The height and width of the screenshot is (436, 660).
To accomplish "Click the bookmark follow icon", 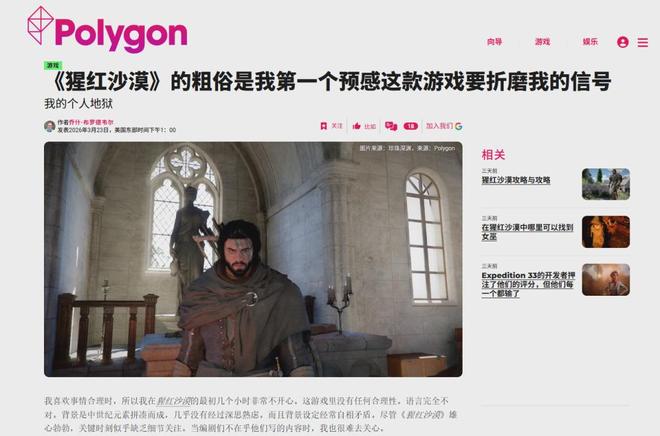I will coord(324,126).
